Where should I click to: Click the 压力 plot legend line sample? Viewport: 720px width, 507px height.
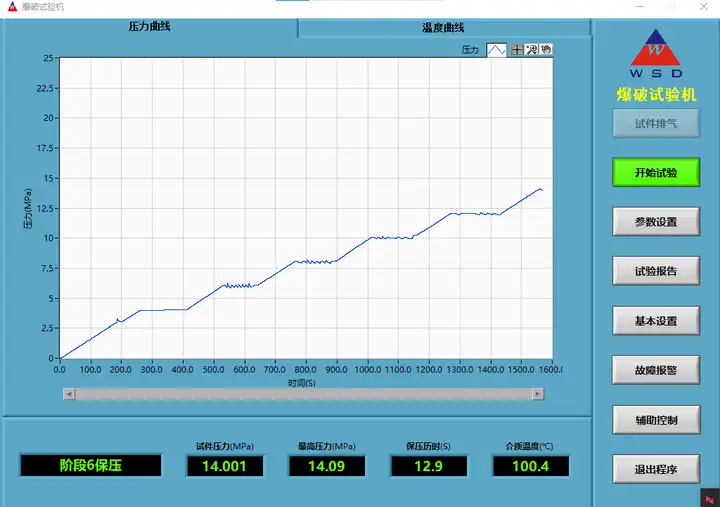coord(496,50)
